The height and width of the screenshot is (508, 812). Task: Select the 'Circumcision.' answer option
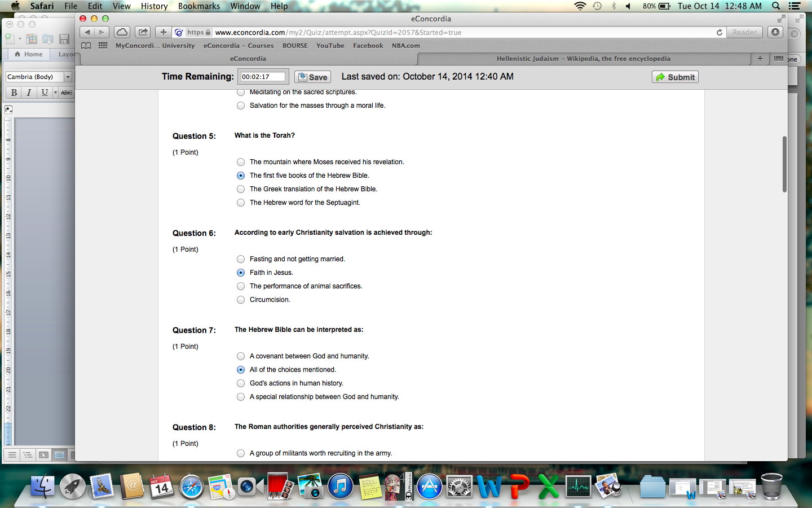tap(241, 300)
